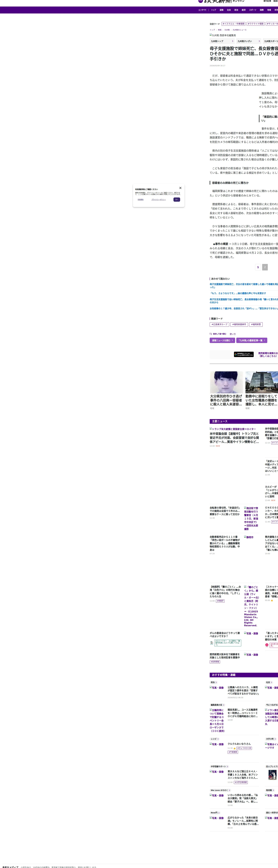The height and width of the screenshot is (868, 278).
Task: Select 社会 in the purple navigation bar
Action: 229,10
